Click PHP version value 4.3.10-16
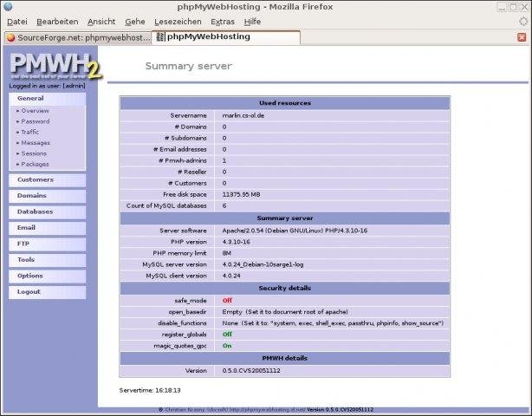The height and width of the screenshot is (416, 532). [237, 242]
